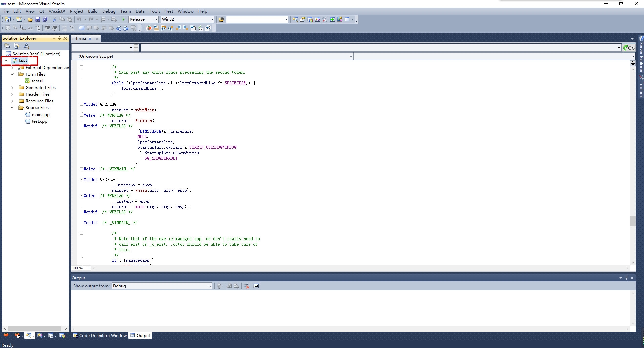
Task: Select the crtexe.c editor tab
Action: (x=80, y=39)
